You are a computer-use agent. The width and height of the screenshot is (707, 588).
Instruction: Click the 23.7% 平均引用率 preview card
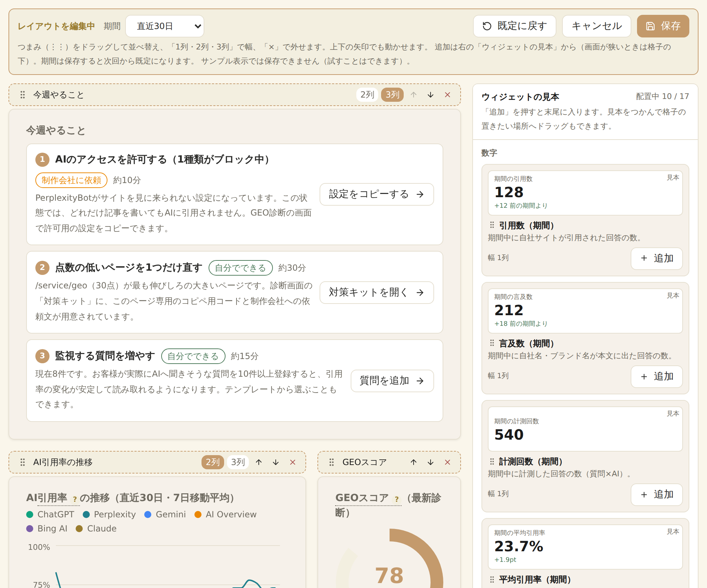point(585,547)
